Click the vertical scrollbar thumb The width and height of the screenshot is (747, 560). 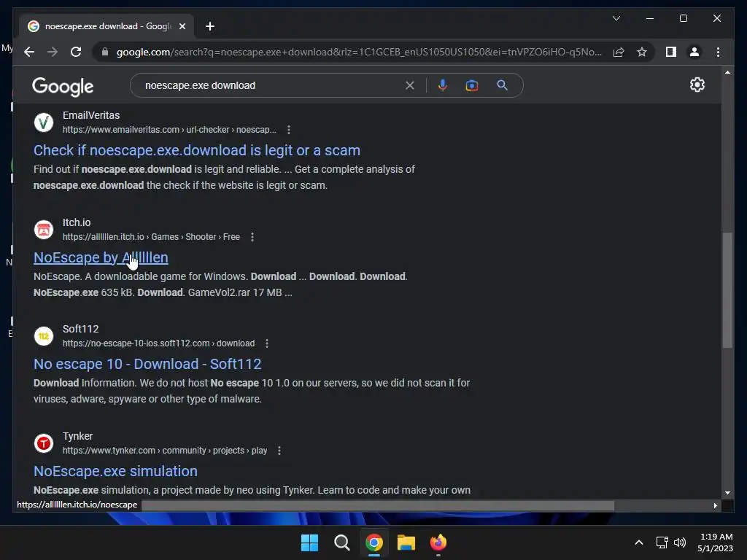click(727, 290)
